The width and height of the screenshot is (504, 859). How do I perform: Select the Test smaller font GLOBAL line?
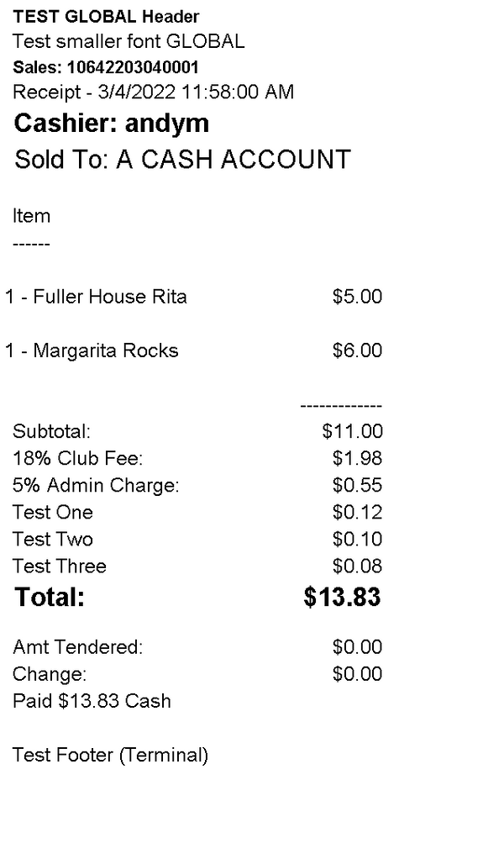coord(129,41)
